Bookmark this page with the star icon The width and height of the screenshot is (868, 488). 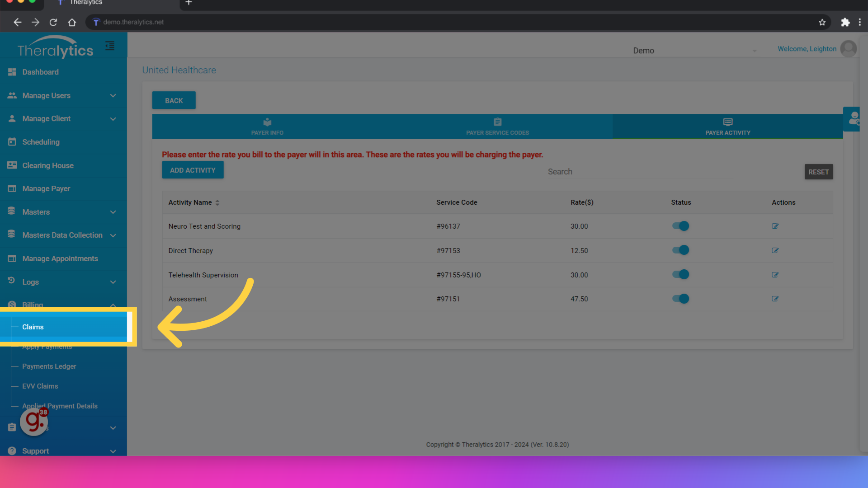click(822, 22)
